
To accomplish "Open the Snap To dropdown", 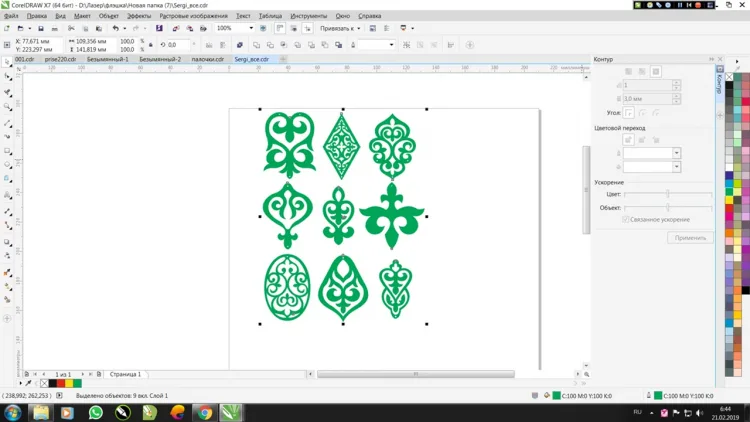I will 340,28.
